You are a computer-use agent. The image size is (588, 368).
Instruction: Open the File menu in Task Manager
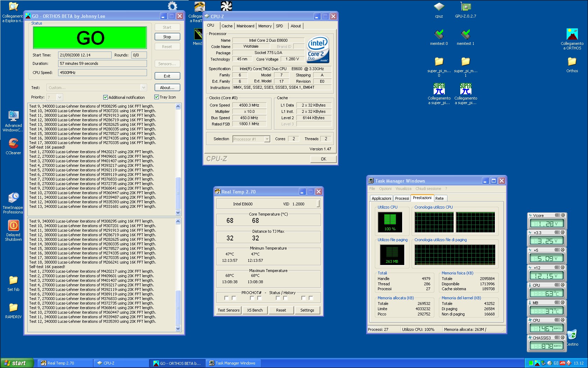pyautogui.click(x=372, y=189)
